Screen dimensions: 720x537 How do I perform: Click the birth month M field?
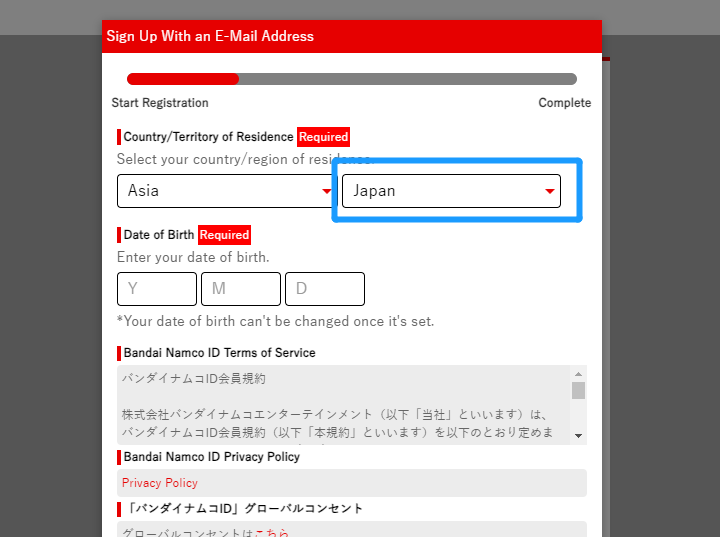(x=241, y=289)
